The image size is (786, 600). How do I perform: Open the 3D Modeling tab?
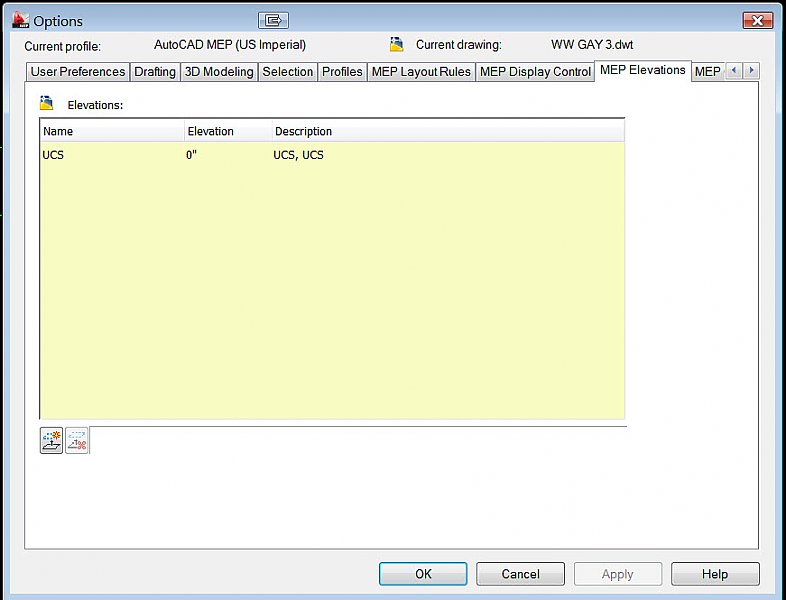point(219,72)
